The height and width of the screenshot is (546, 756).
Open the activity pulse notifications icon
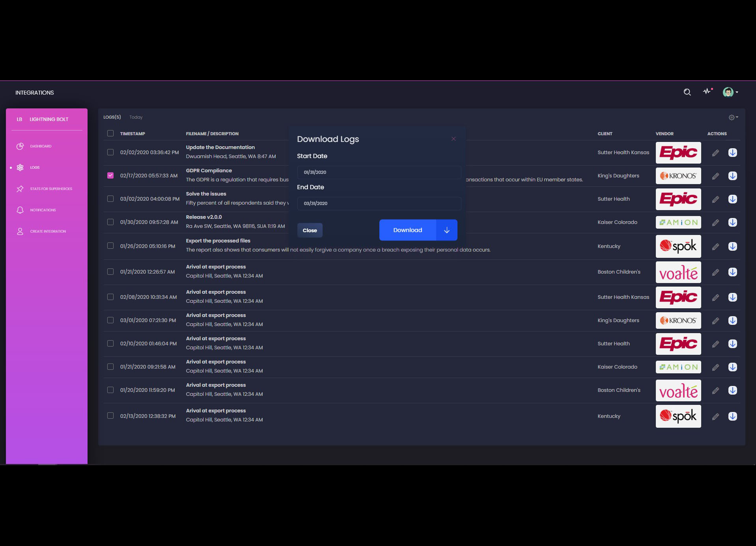coord(707,91)
